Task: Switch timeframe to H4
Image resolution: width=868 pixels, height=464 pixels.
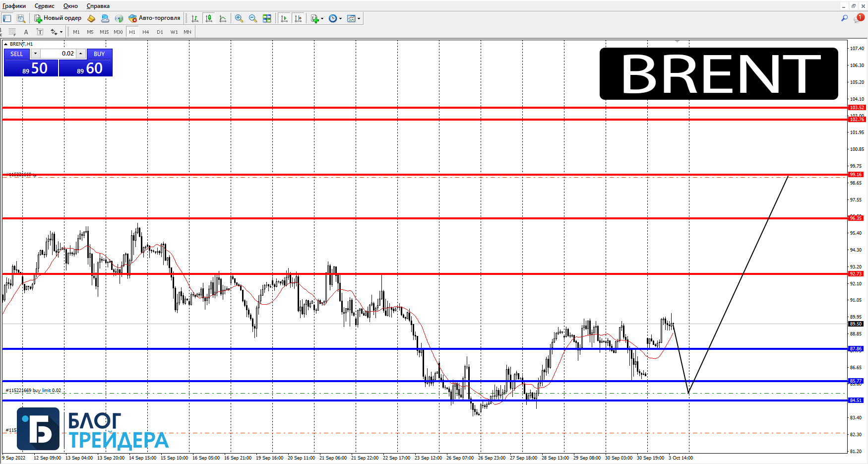Action: coord(146,32)
